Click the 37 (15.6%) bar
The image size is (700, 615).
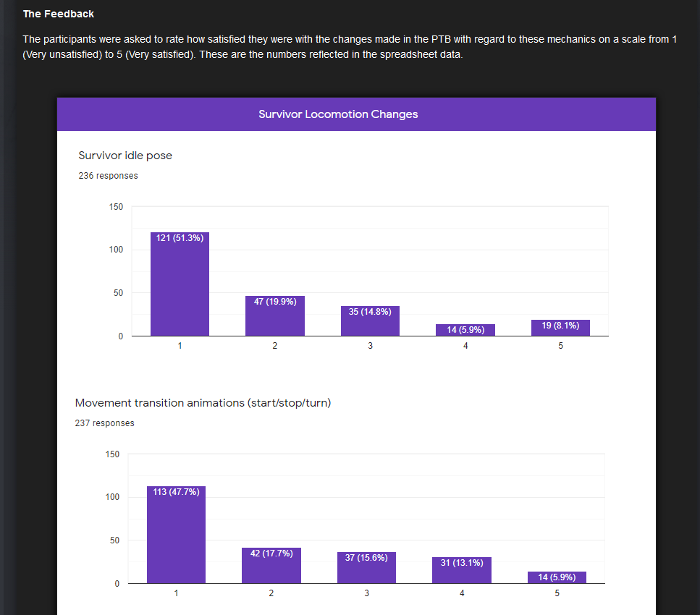point(366,568)
